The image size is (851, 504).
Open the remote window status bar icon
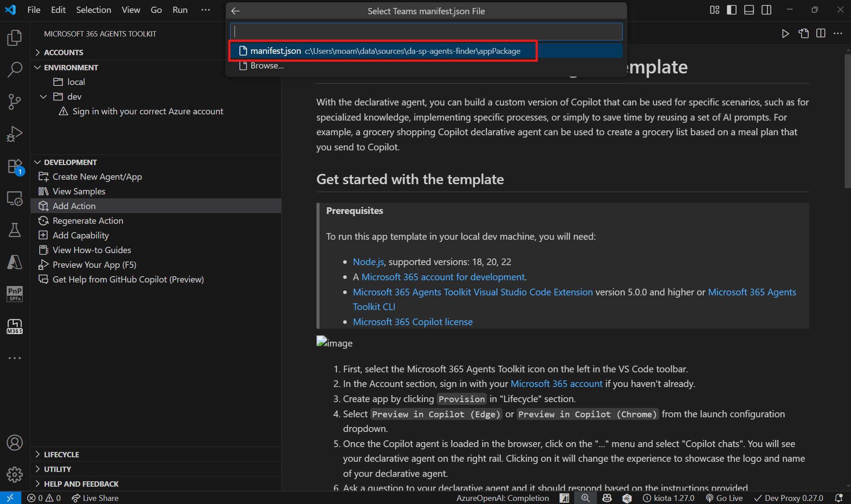(x=10, y=498)
